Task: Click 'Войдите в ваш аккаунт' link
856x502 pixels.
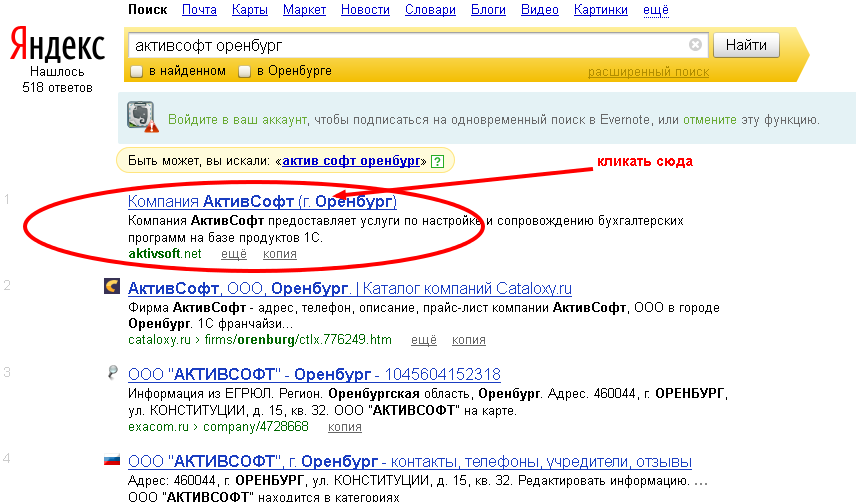Action: pos(237,119)
